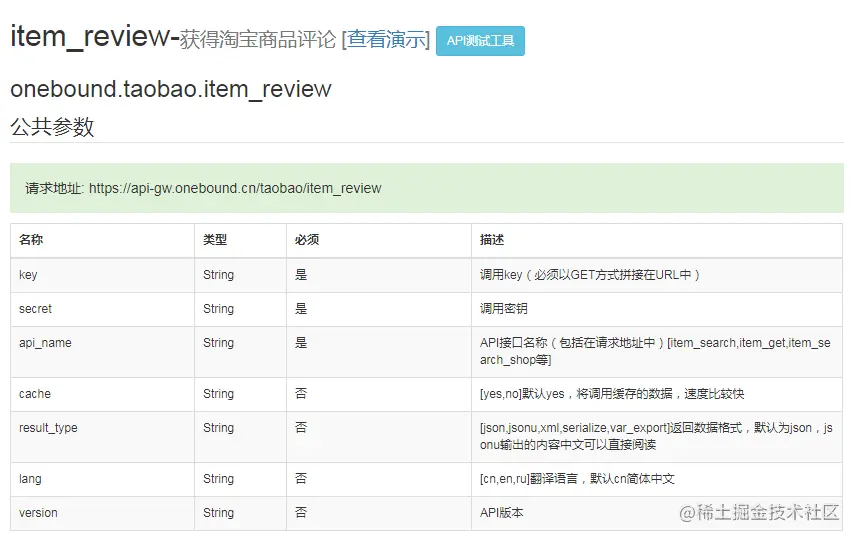Click the 否 required value in result_type row

pyautogui.click(x=301, y=428)
